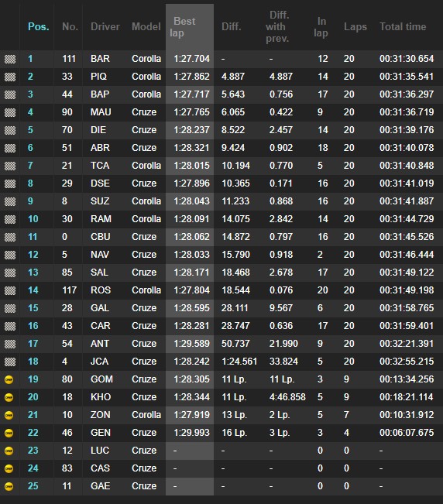This screenshot has height=504, width=443.
Task: Click diff value 10.365
Action: coord(235,183)
